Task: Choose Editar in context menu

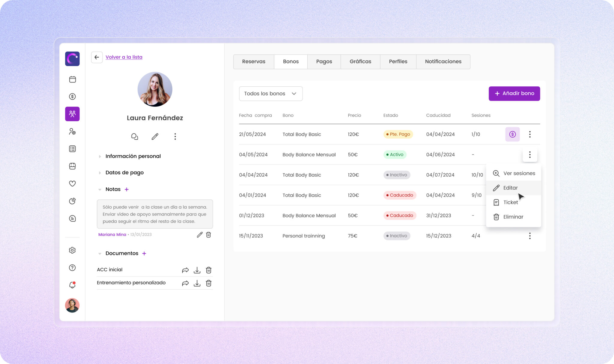Action: 514,188
